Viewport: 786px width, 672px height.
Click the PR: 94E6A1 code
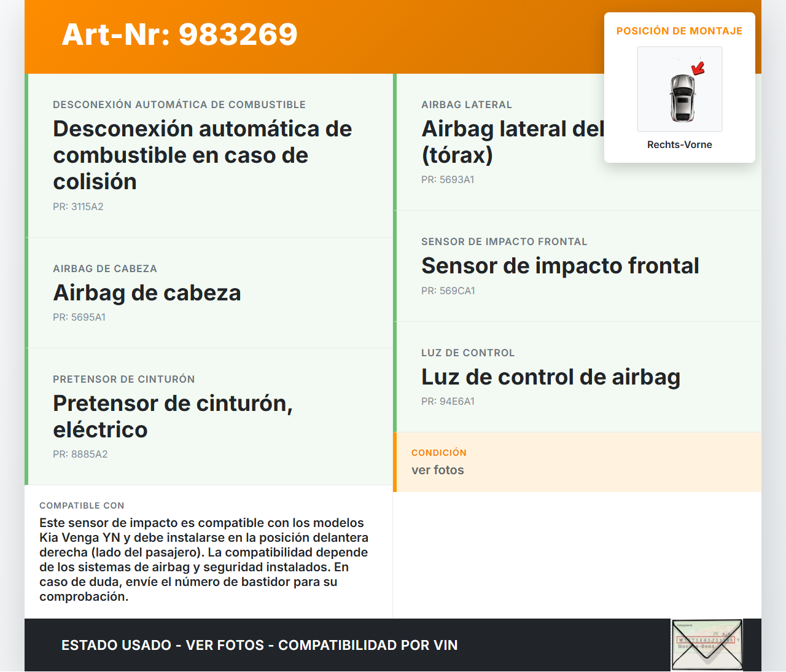pyautogui.click(x=448, y=402)
